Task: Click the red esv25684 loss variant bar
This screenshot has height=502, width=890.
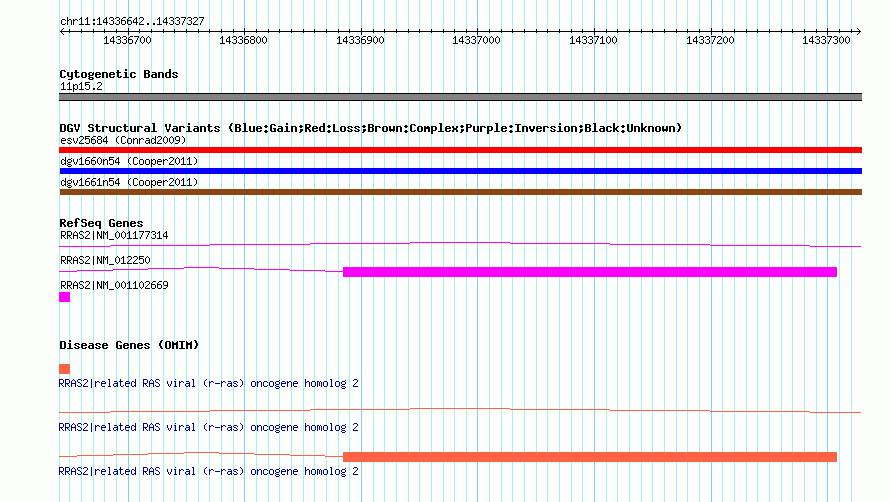Action: tap(460, 150)
